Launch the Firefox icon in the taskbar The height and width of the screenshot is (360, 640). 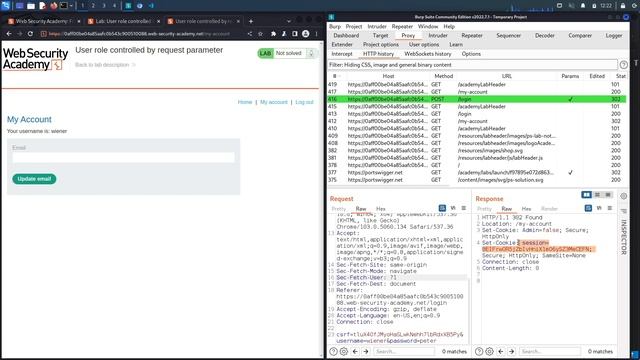[54, 6]
